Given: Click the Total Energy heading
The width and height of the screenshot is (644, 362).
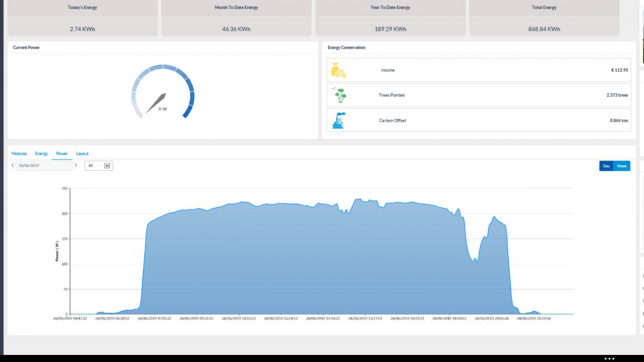Looking at the screenshot, I should 544,8.
